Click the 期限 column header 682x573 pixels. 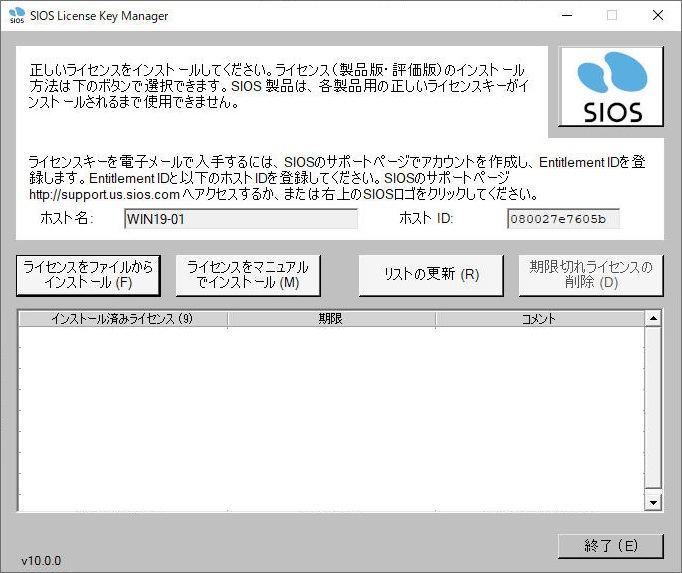point(331,320)
